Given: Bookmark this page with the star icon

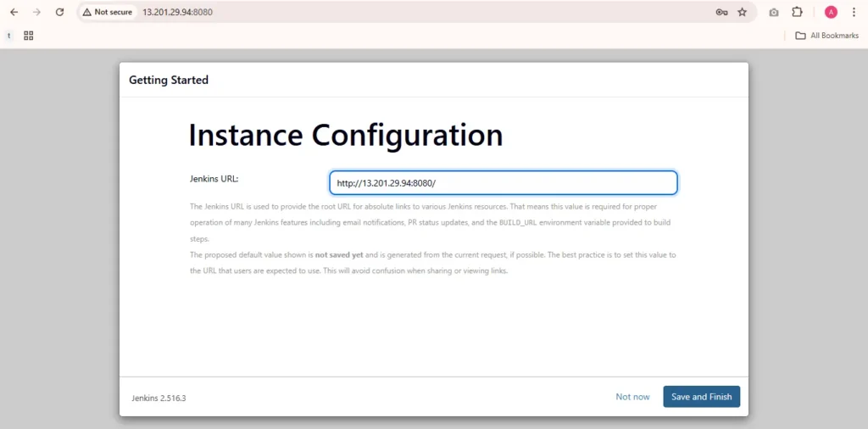Looking at the screenshot, I should pyautogui.click(x=743, y=13).
